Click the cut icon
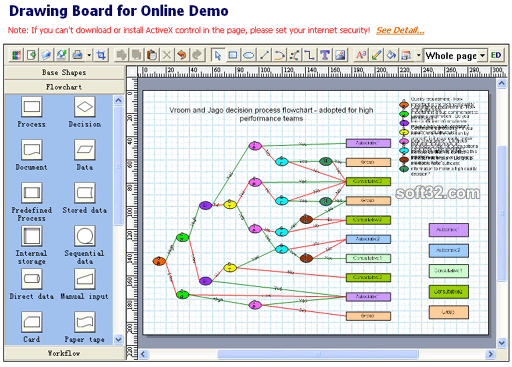The height and width of the screenshot is (367, 512). (122, 55)
